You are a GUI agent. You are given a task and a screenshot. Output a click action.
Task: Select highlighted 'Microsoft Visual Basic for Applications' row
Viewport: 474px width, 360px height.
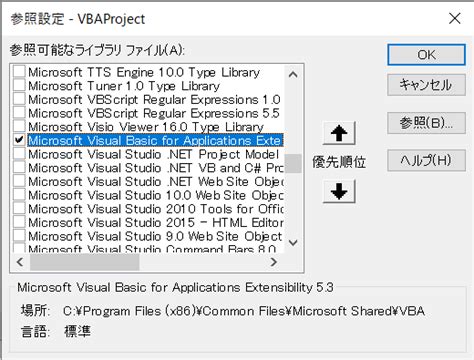click(155, 140)
